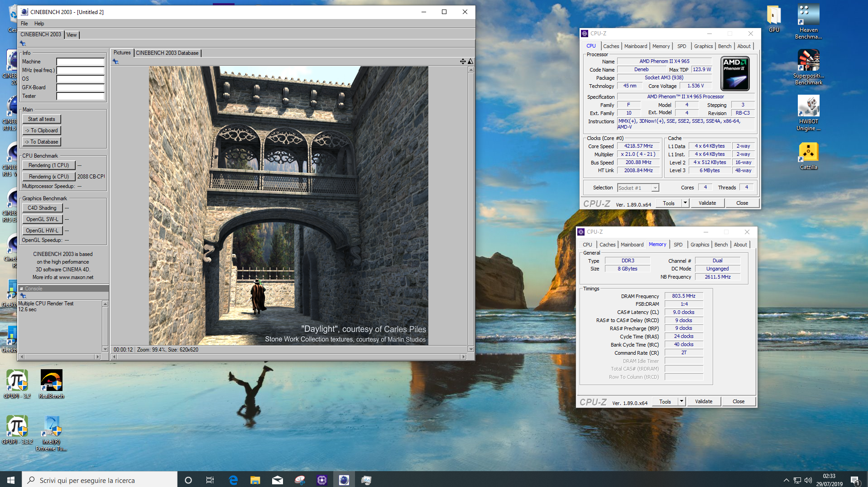Open Intel Extreme Tuning desktop icon
The image size is (868, 487).
coord(51,433)
